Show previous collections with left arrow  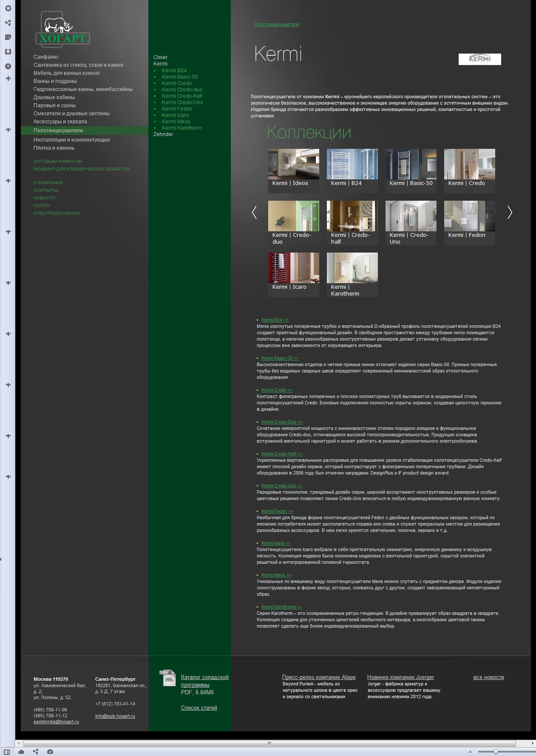point(254,212)
